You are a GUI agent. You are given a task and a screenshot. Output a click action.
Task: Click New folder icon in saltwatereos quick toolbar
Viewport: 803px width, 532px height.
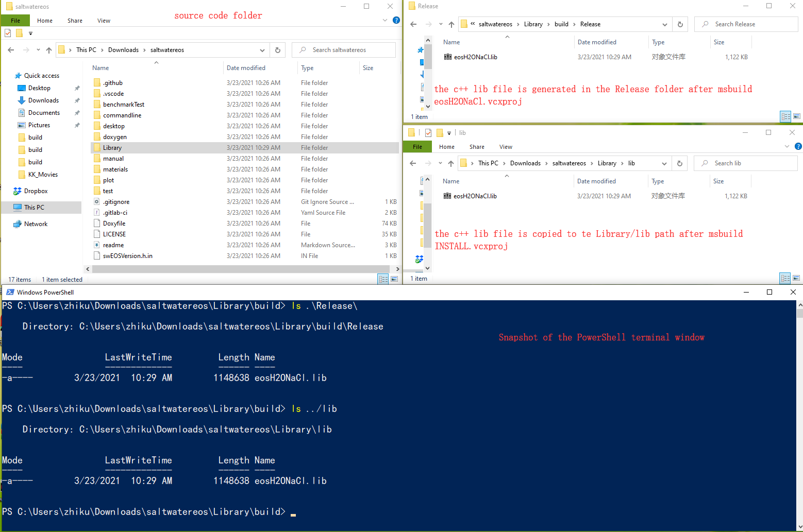click(x=19, y=33)
